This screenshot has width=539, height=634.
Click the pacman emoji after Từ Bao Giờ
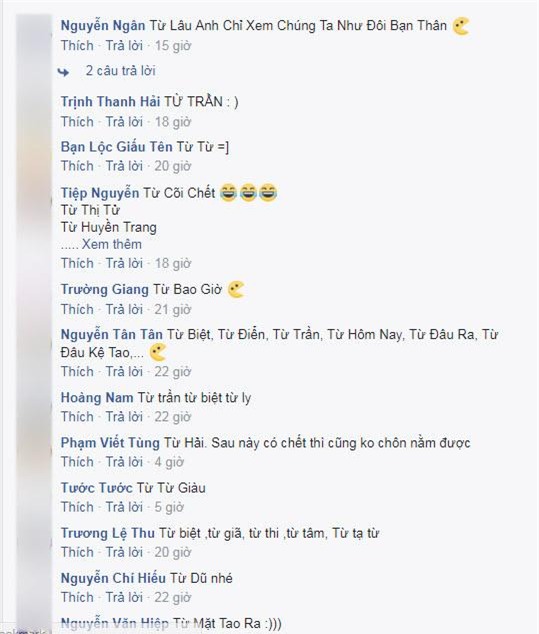tap(236, 290)
